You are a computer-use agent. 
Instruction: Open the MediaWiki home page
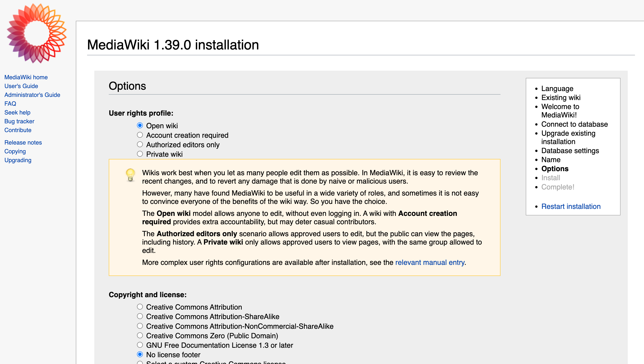26,77
